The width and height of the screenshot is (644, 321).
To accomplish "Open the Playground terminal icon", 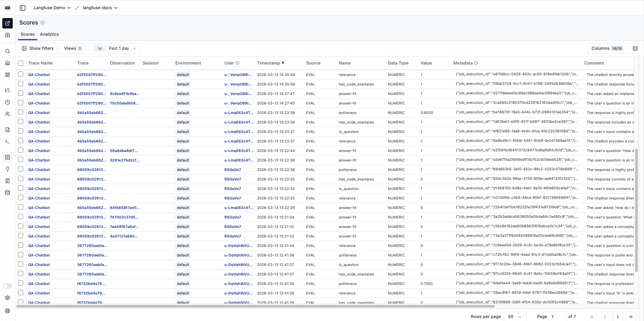I will click(7, 141).
